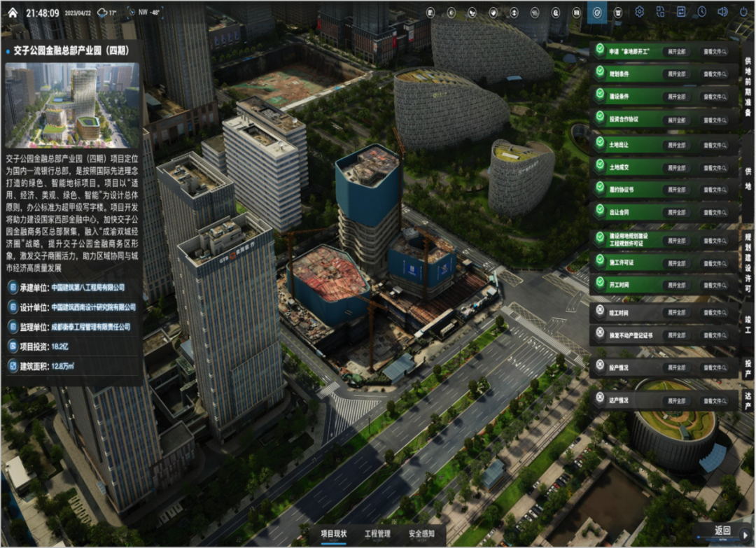Expand 展开全部 for 施工许可证

(x=677, y=262)
